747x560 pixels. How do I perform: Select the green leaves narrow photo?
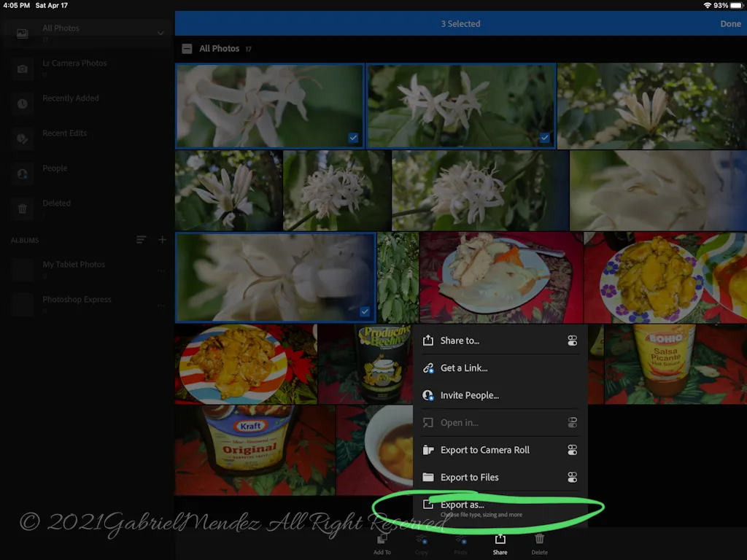pyautogui.click(x=398, y=278)
